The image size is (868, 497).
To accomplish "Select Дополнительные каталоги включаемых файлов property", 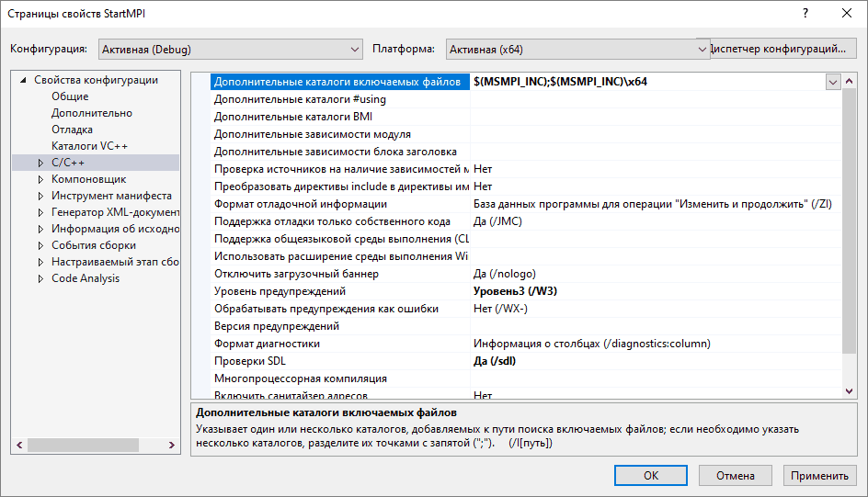I will point(340,82).
